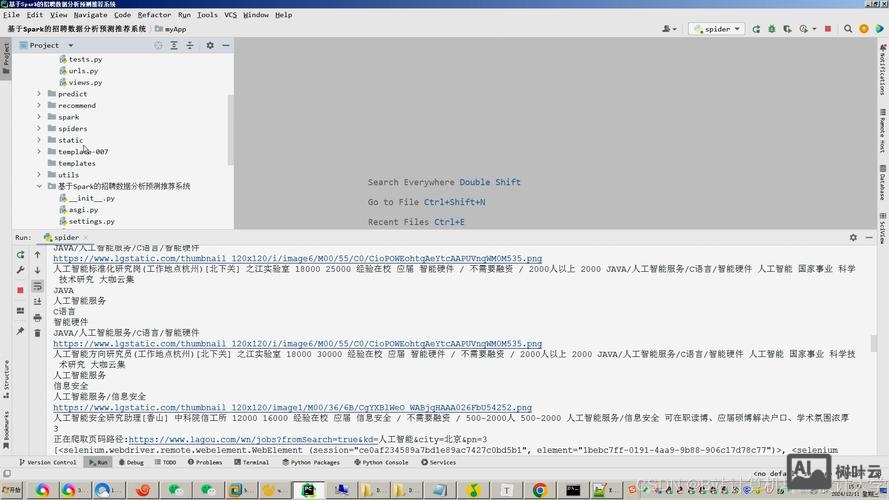Open the Navigate menu
The width and height of the screenshot is (889, 500).
pos(90,15)
